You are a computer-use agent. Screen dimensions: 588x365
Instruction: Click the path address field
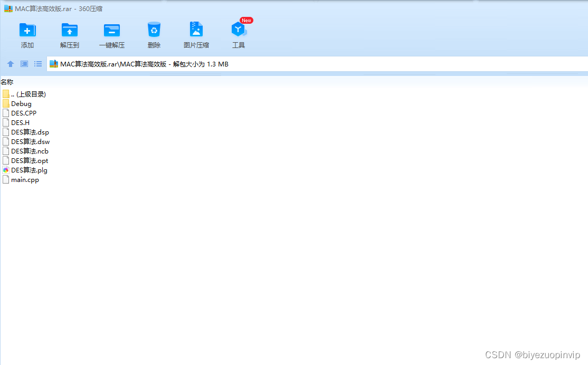click(x=317, y=64)
